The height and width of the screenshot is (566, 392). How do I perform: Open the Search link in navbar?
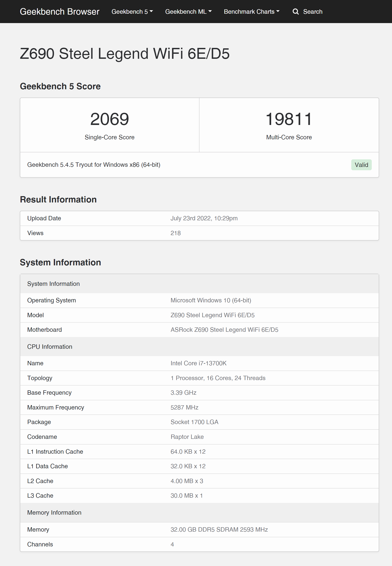[313, 12]
